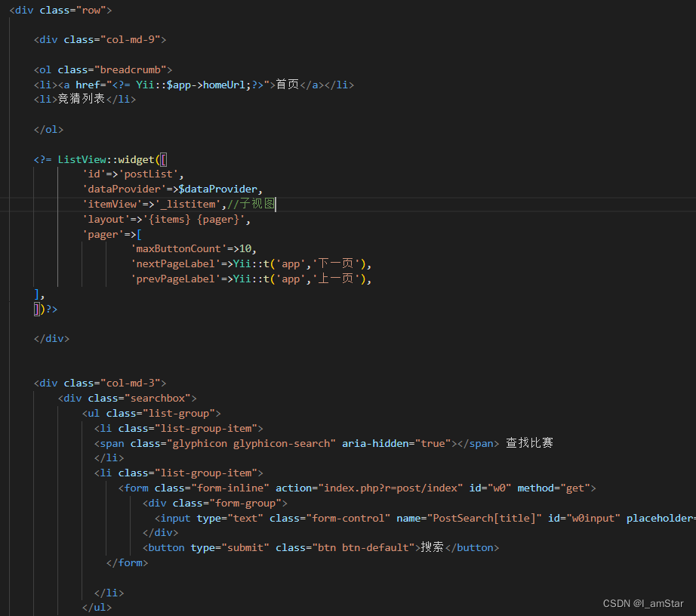
Task: Click the 'aria-hidden' attribute
Action: click(x=375, y=444)
